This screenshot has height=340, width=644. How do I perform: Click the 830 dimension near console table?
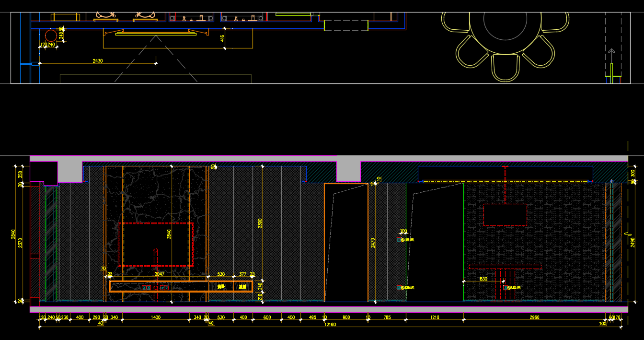[x=483, y=279]
